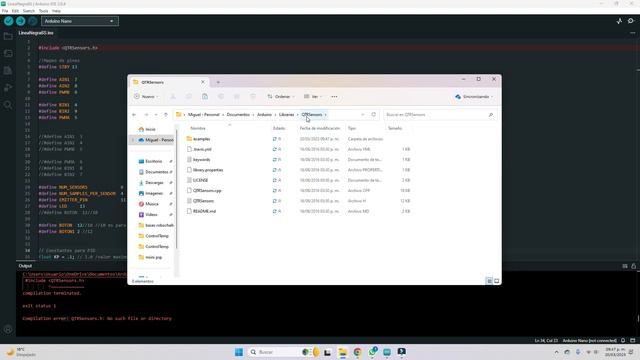Open the address bar history dropdown arrow

[362, 115]
